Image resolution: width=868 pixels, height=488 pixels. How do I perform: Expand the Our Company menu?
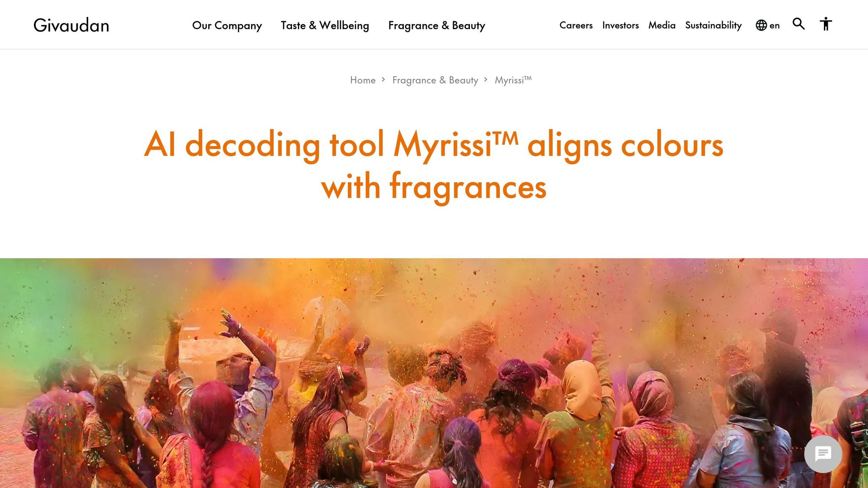coord(227,25)
